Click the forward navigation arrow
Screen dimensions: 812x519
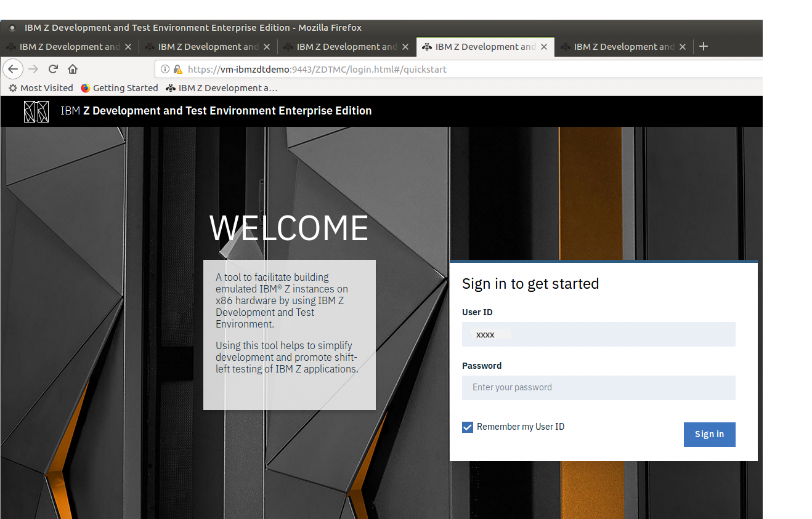pyautogui.click(x=32, y=69)
